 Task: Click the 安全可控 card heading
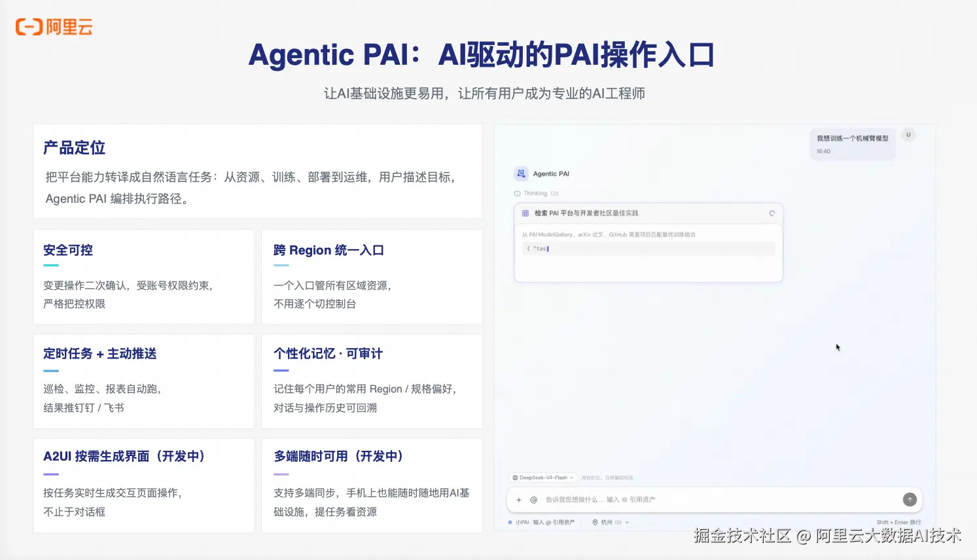coord(68,250)
